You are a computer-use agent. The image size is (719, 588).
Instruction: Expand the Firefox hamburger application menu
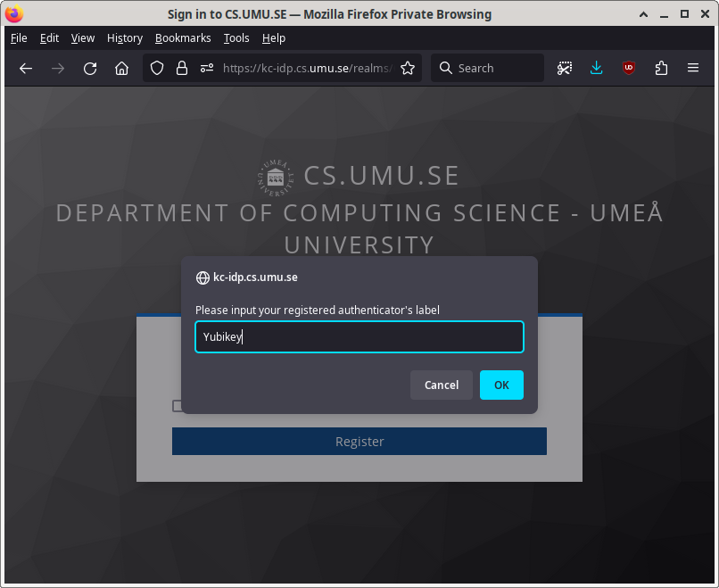tap(693, 69)
